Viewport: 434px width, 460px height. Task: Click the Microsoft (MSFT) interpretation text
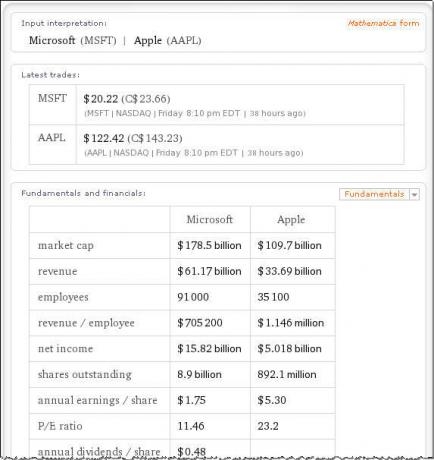click(x=73, y=40)
